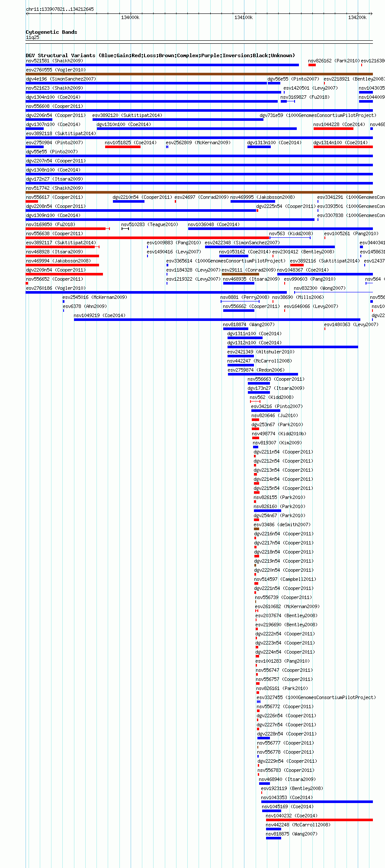Open dgv4e196 (SimonSanchez2007) variant
Viewport: 385px width, 868px height.
tap(61, 79)
